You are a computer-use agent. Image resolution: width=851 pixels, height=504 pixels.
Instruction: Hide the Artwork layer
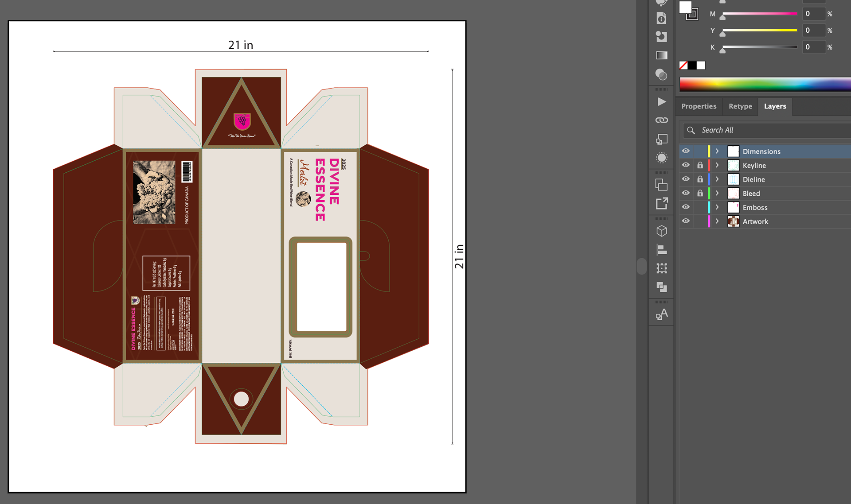point(686,221)
